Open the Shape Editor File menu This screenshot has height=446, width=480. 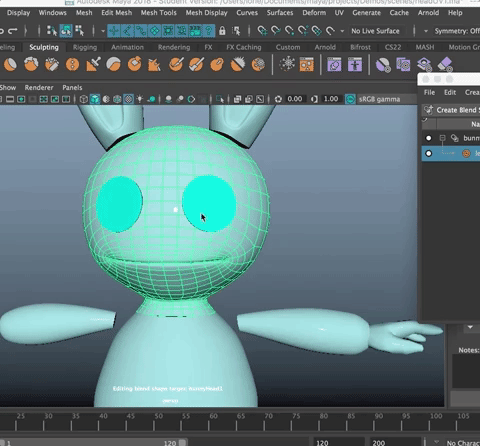click(x=429, y=92)
